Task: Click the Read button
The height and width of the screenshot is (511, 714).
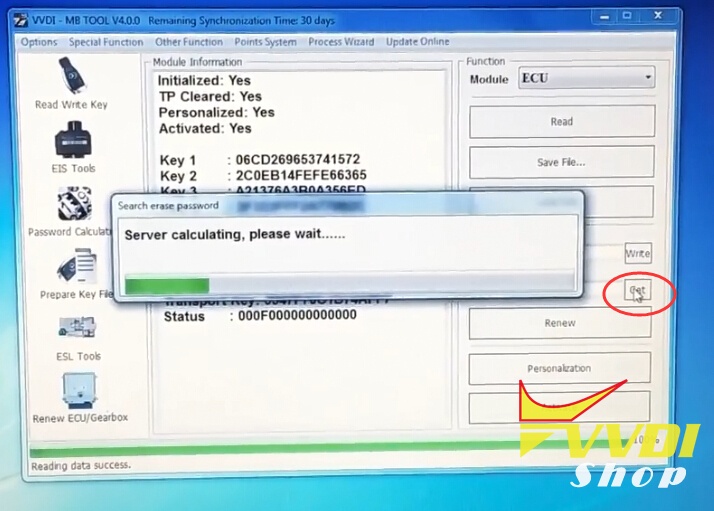Action: pos(562,122)
